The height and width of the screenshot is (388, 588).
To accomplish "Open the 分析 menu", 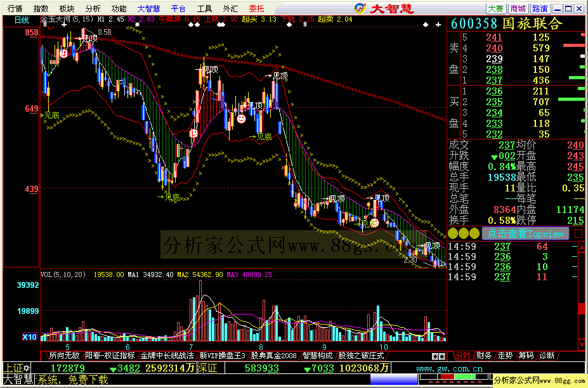I will pyautogui.click(x=93, y=8).
